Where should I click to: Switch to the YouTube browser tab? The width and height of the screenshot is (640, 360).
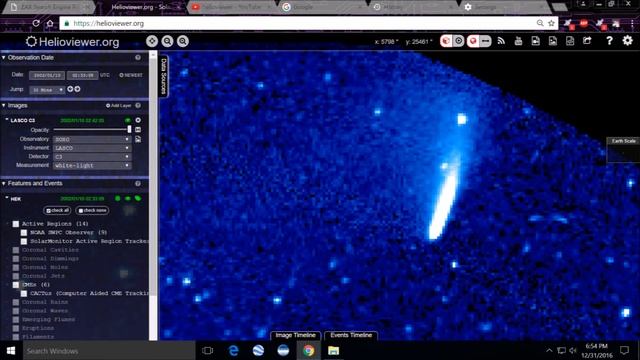point(233,7)
